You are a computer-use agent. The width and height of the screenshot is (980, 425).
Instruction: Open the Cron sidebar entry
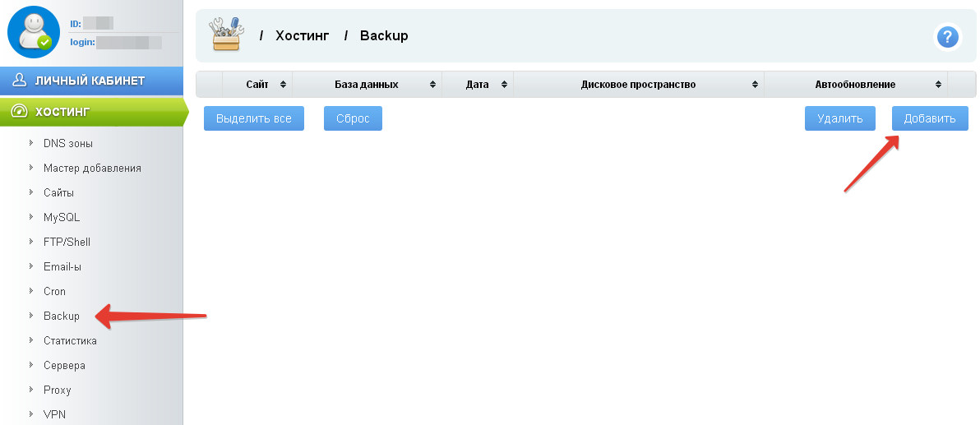coord(54,291)
